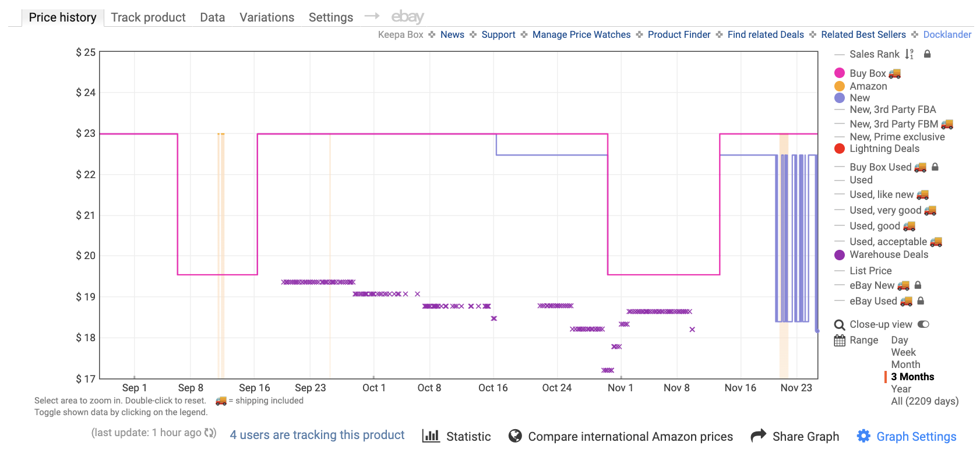Select the All (2209 days) range
Viewport: 980px width, 453px height.
(x=925, y=401)
